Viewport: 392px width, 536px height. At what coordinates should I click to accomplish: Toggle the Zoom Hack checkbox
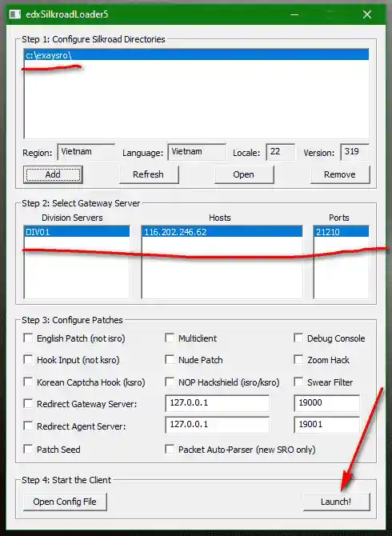(x=298, y=360)
